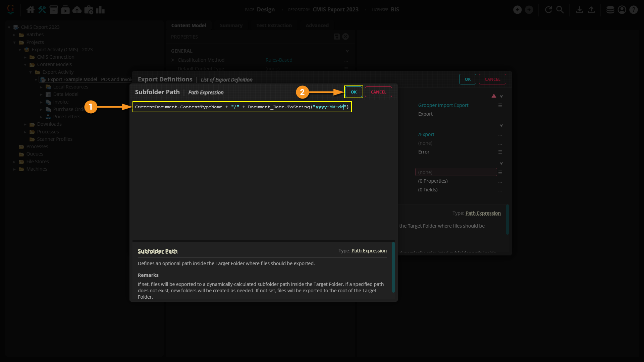Expand the Batches tree node
The image size is (644, 362).
[x=14, y=35]
